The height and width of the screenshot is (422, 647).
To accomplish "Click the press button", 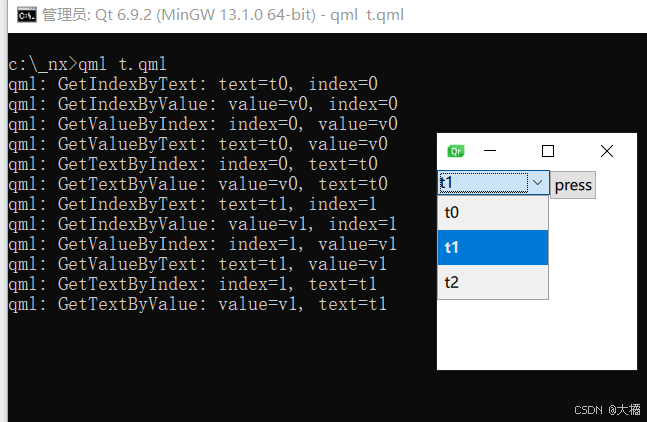I will (x=573, y=185).
